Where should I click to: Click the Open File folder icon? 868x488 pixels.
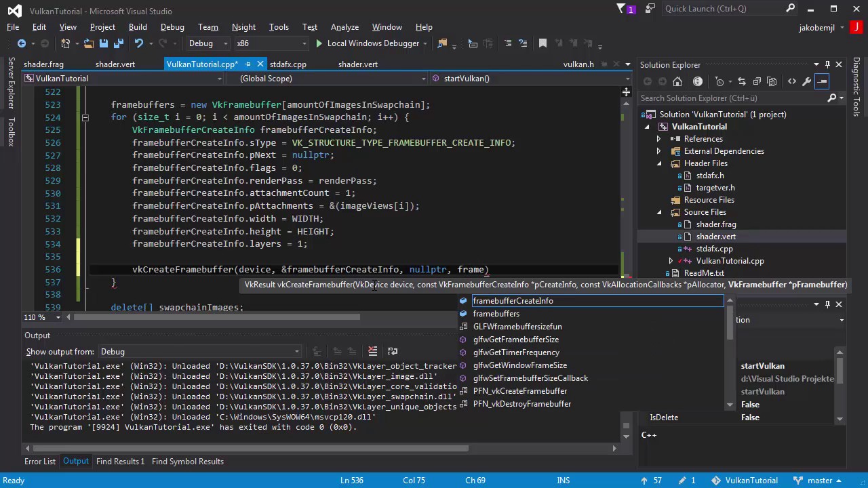click(x=89, y=43)
